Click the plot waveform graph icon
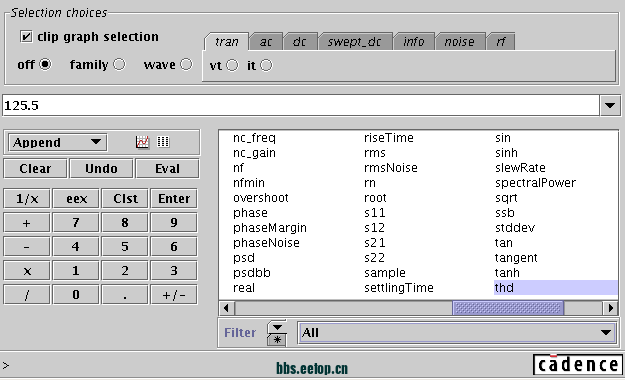625x380 pixels. click(142, 142)
